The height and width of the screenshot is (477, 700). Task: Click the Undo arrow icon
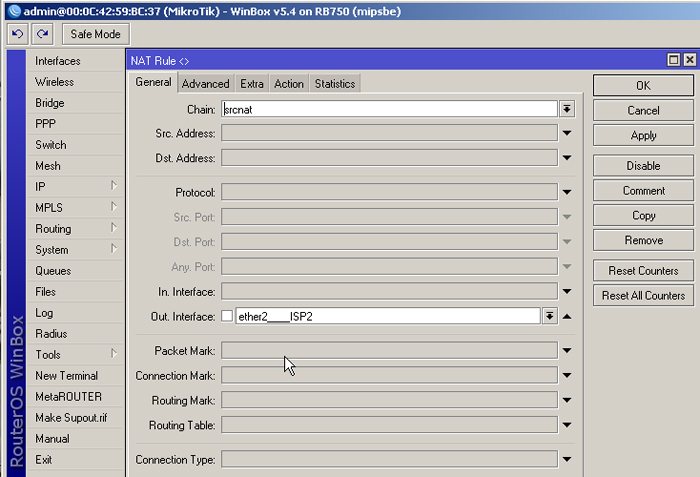[x=18, y=34]
